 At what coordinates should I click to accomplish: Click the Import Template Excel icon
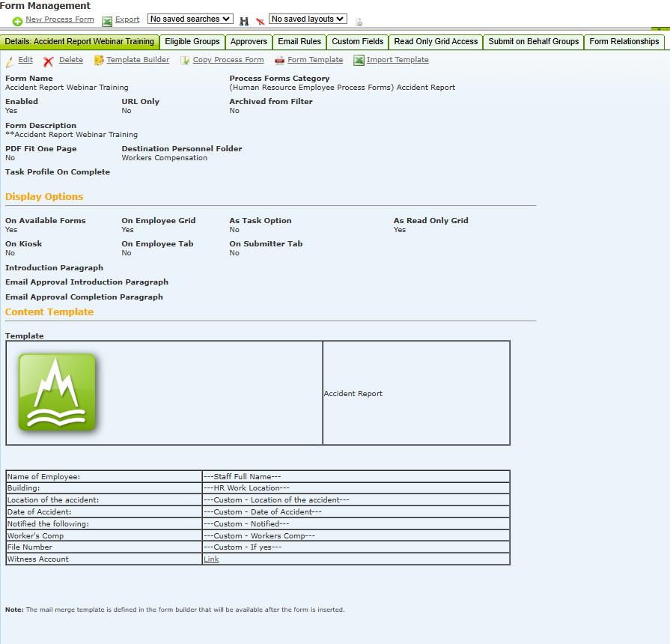click(359, 60)
